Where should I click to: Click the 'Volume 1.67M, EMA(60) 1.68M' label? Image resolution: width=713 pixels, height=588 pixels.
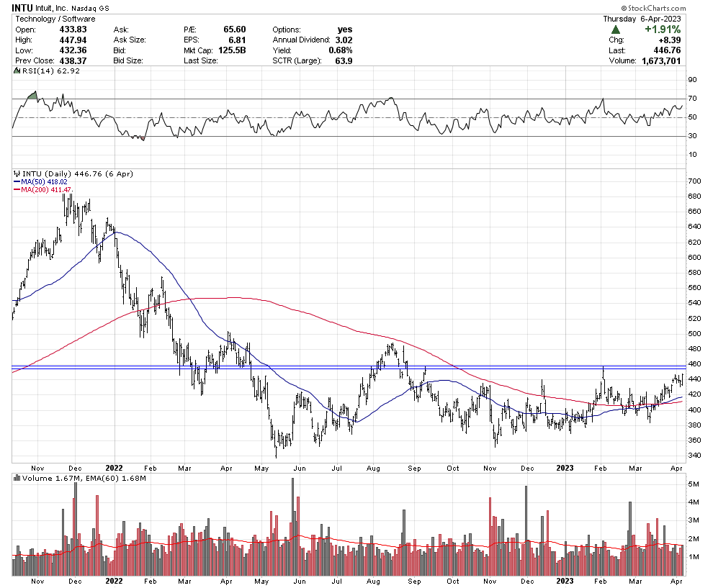point(84,478)
